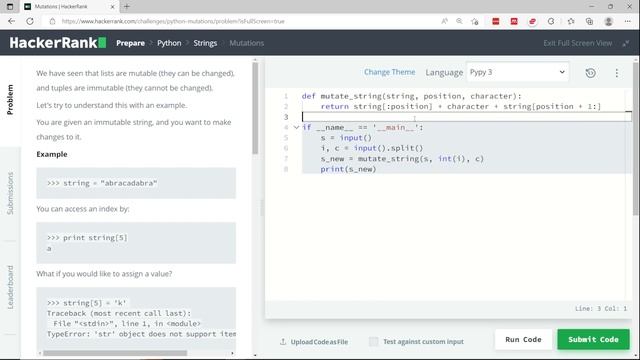Open the Pypy 3 language dropdown
640x360 pixels.
coord(518,72)
